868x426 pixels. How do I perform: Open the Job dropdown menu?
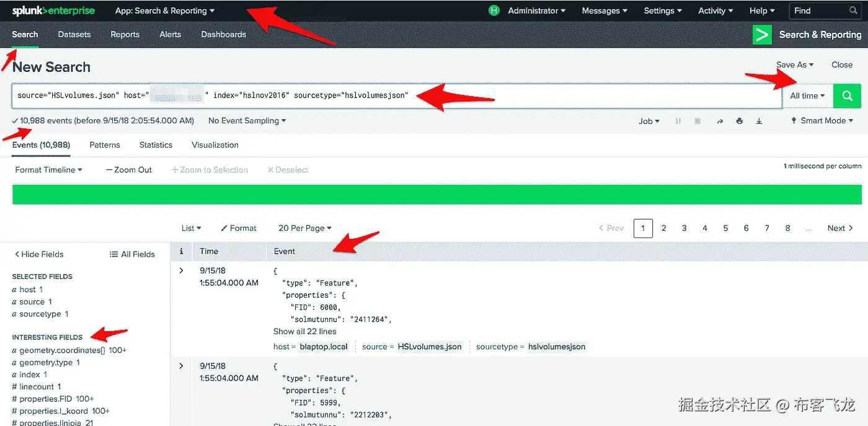click(x=649, y=121)
